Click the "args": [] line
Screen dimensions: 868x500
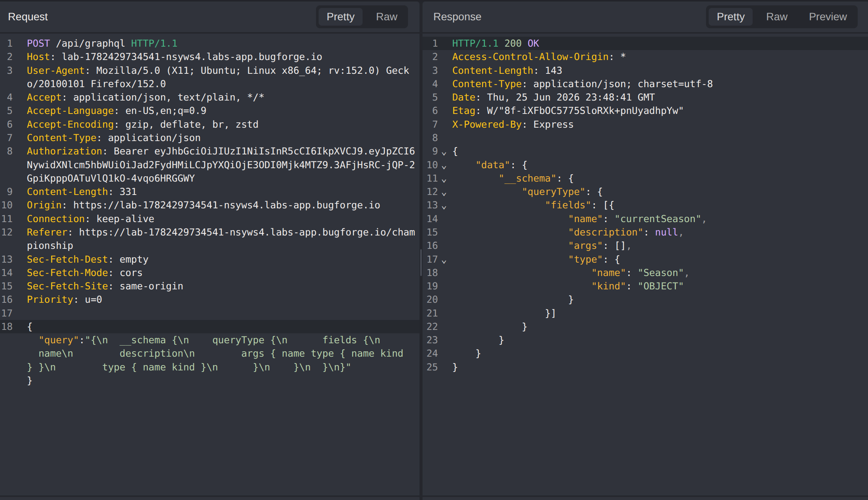point(599,246)
